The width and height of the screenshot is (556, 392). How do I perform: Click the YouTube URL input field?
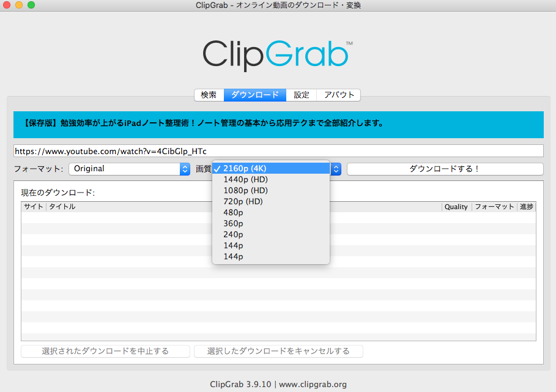278,150
